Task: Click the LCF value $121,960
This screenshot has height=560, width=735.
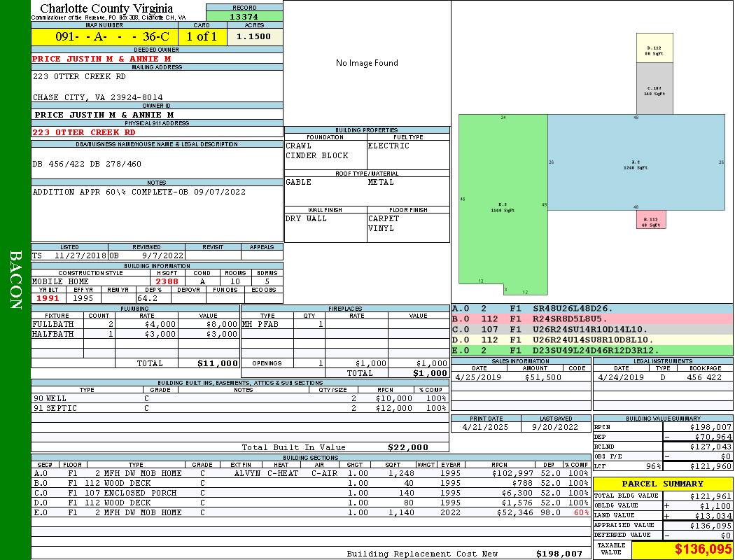Action: (710, 467)
